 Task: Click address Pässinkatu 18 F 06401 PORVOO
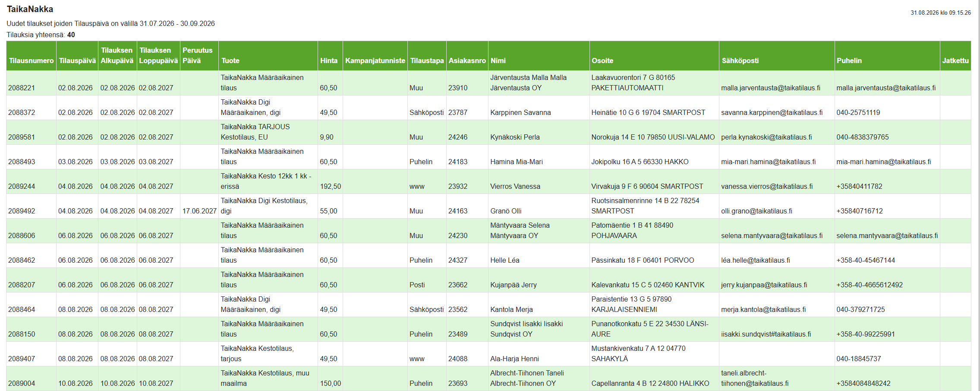click(x=643, y=260)
